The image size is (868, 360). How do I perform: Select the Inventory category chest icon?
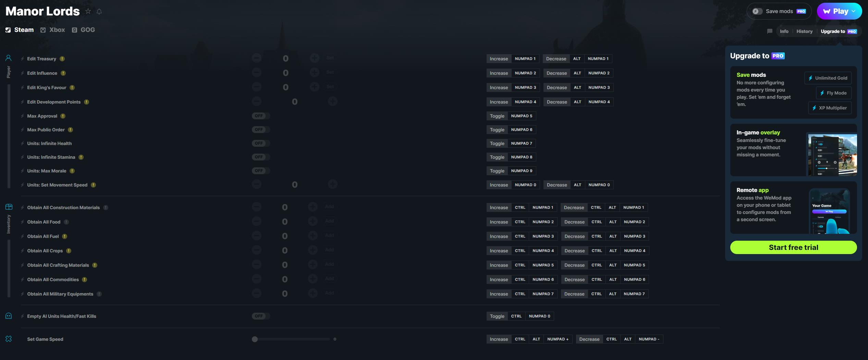(9, 207)
